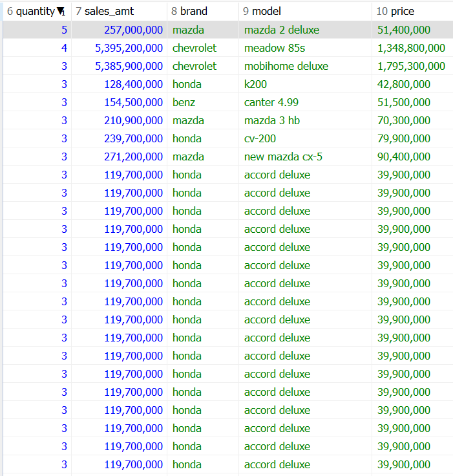Click brand cell in mazda 3 hb row
Image resolution: width=453 pixels, height=476 pixels.
[x=203, y=120]
